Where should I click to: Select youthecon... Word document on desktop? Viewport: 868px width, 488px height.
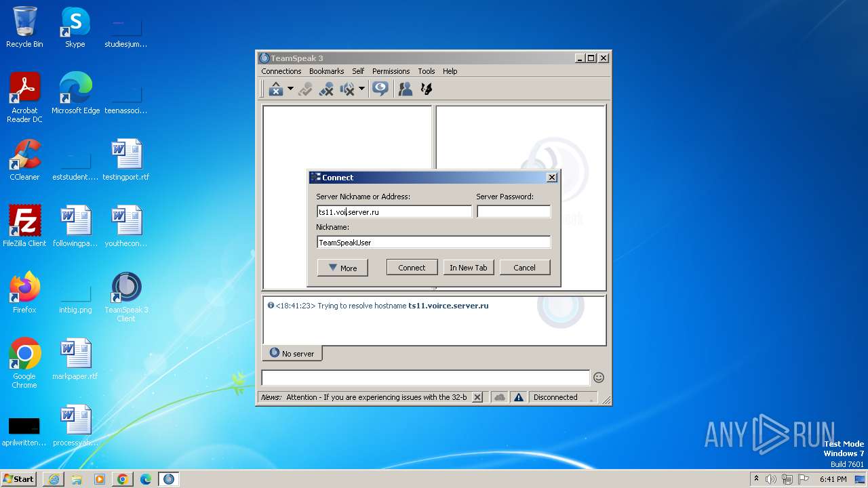tap(126, 226)
